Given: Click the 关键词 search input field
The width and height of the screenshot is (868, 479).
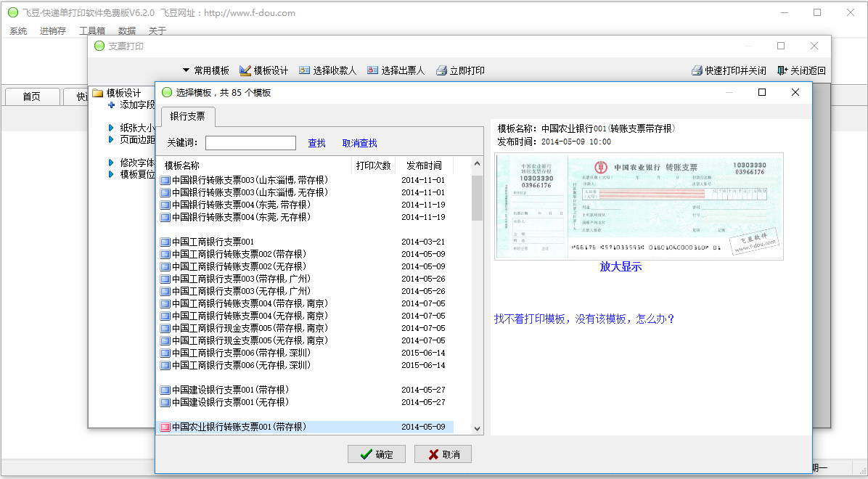Looking at the screenshot, I should (251, 143).
